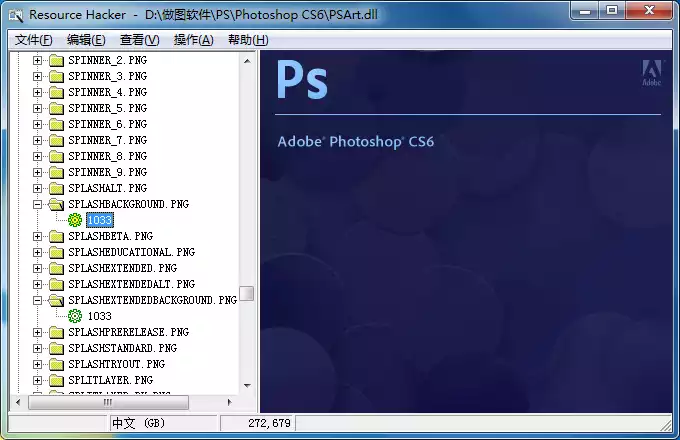Click gear icon under SPLASHEXTENDEDBACKGROUND.PNG
Image resolution: width=680 pixels, height=440 pixels.
coord(75,316)
